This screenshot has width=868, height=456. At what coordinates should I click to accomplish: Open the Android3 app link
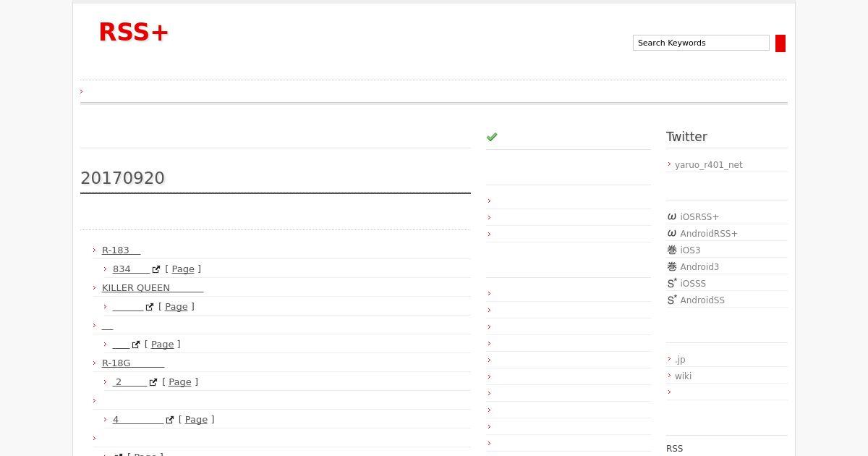699,266
